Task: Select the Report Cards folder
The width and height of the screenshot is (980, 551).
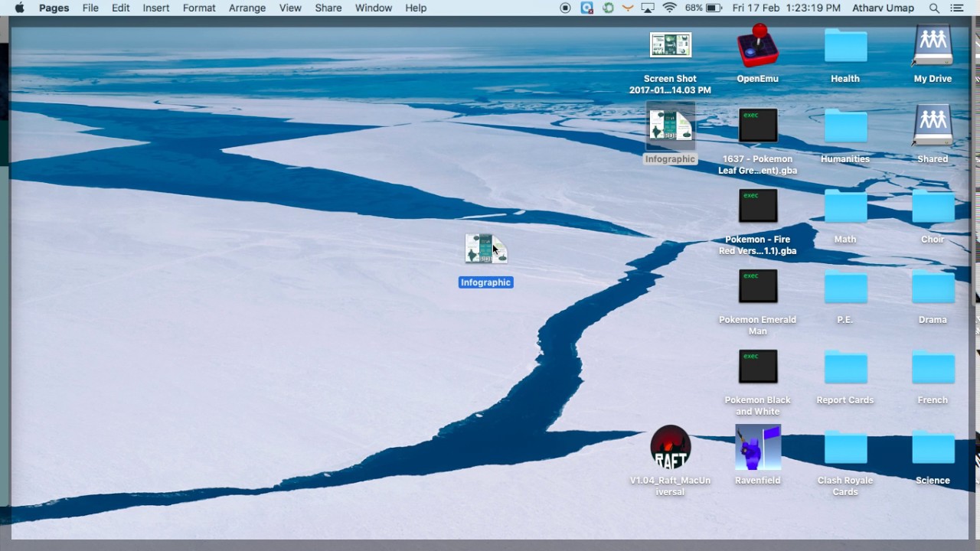Action: 845,368
